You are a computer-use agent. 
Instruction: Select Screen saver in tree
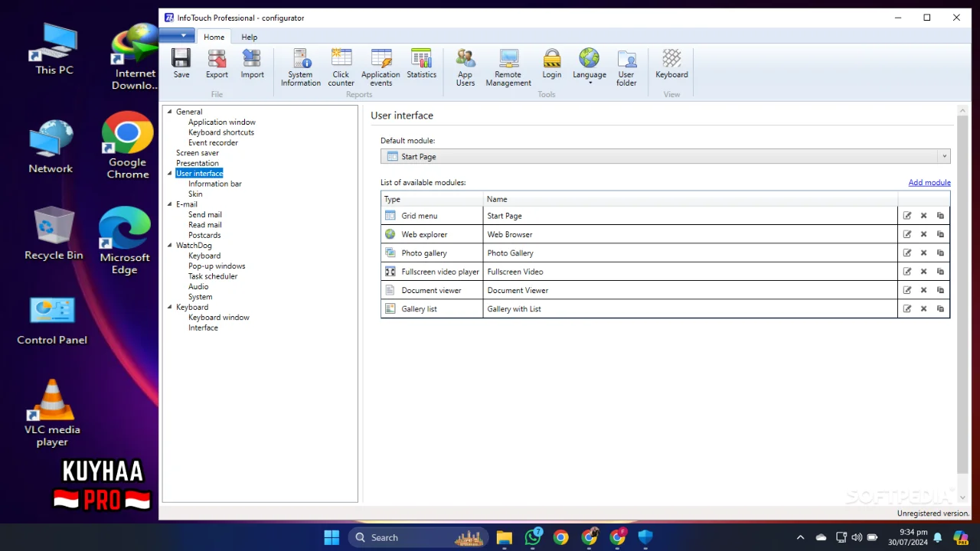point(198,153)
